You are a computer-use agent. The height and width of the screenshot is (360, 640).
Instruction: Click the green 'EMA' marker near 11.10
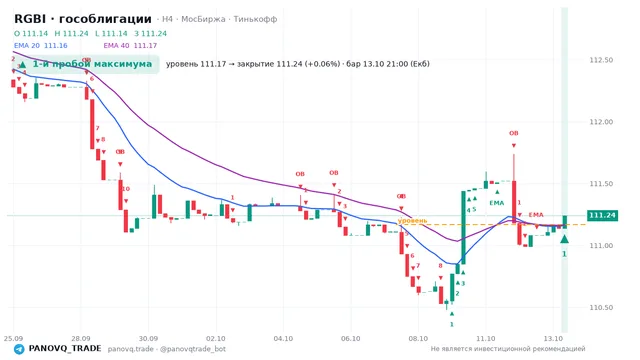tap(497, 203)
